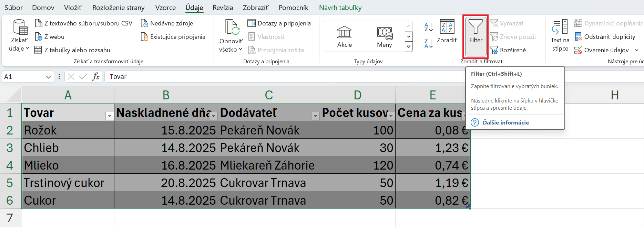Click the confirm checkmark formula button
Image resolution: width=644 pixels, height=227 pixels.
83,77
